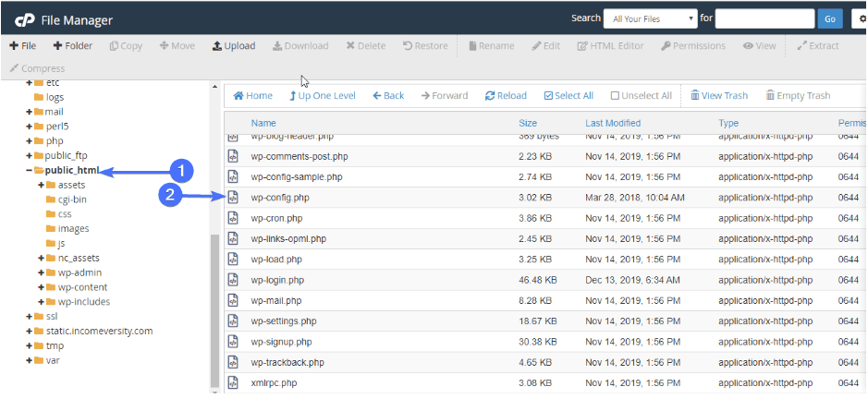This screenshot has width=868, height=399.
Task: Click the Go search button
Action: [x=830, y=18]
